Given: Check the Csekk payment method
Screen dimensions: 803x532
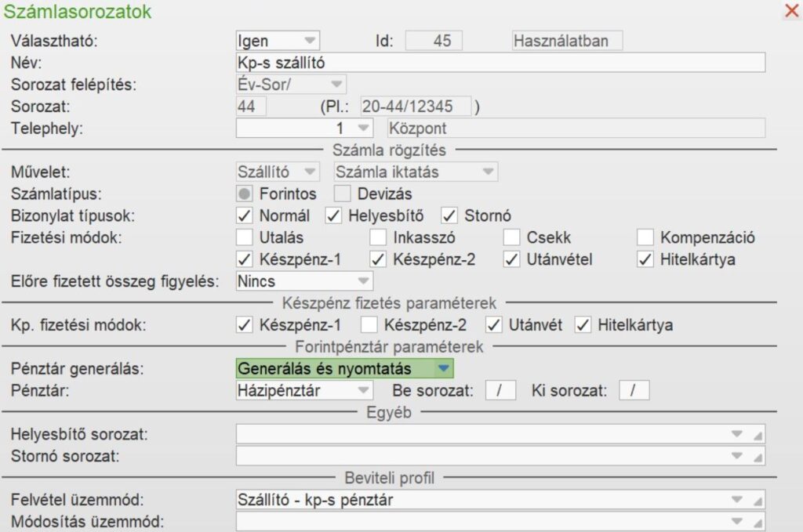Looking at the screenshot, I should 512,236.
